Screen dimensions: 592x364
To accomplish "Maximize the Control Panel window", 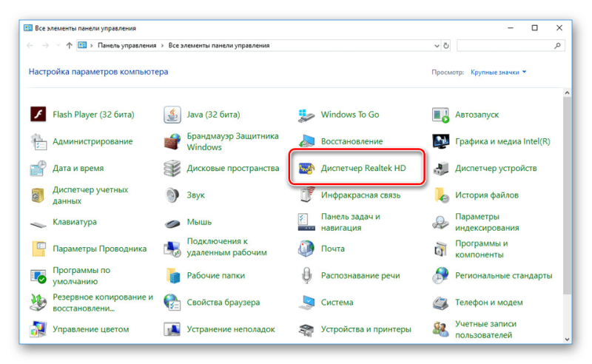I will coord(534,28).
